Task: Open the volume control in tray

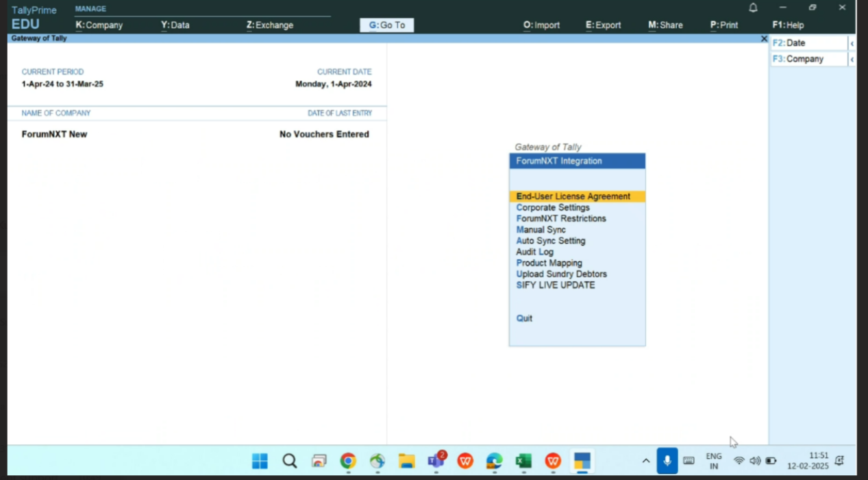Action: (755, 461)
